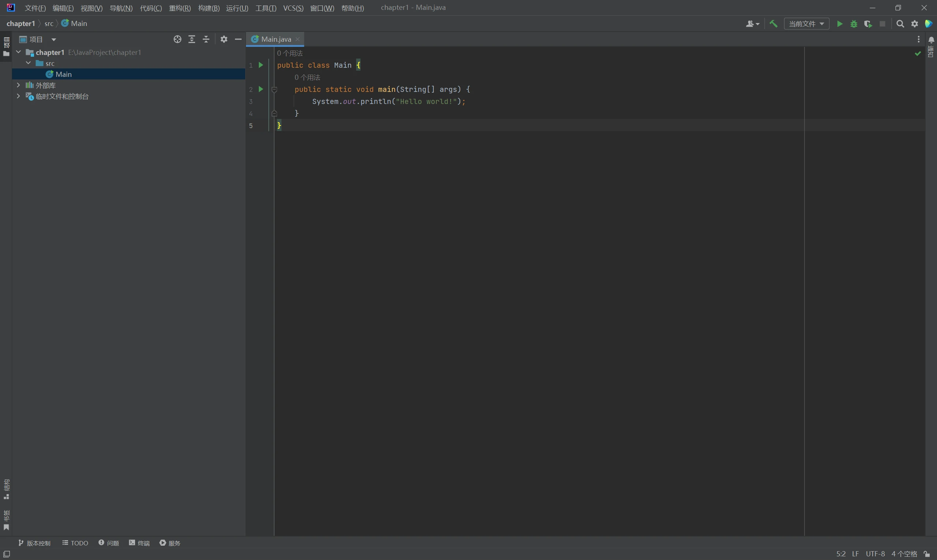The image size is (937, 560).
Task: Toggle read-only lock icon in status bar
Action: coord(927,553)
